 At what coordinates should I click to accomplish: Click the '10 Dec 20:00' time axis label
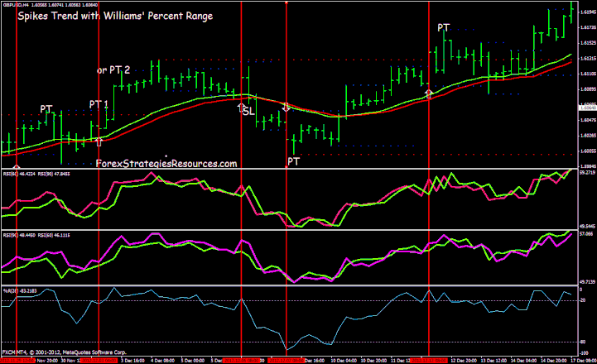pyautogui.click(x=373, y=360)
